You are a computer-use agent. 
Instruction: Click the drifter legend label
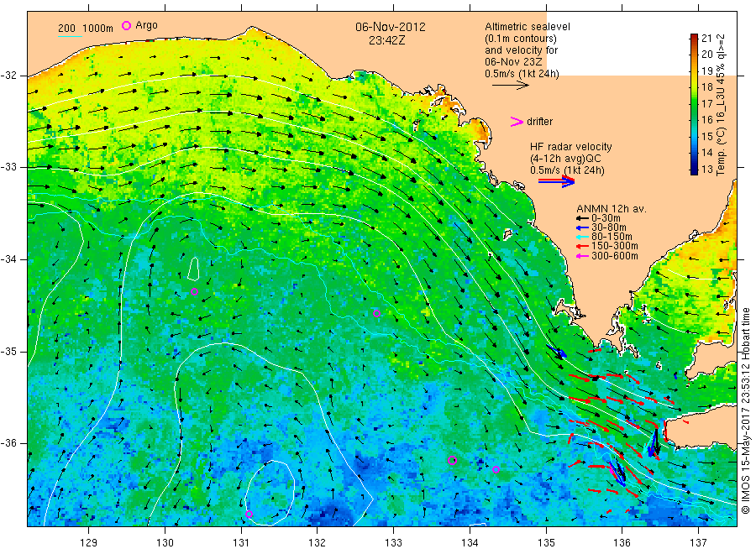539,122
